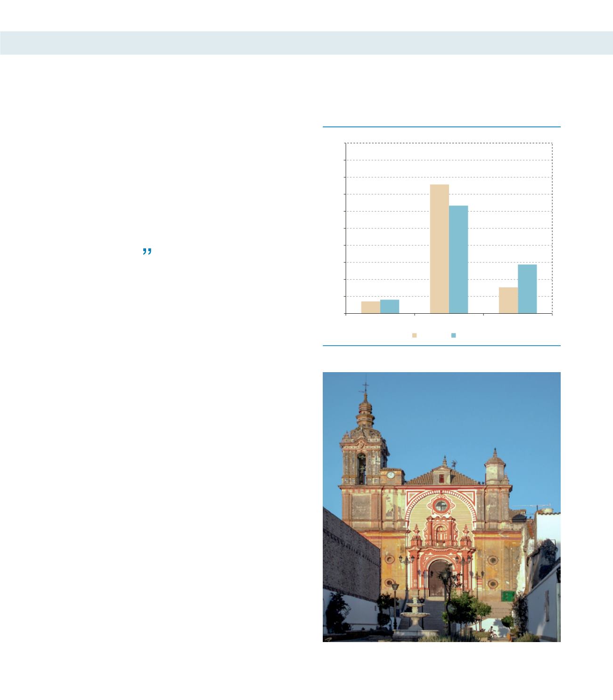Select the shortest blue bar in the chart
The width and height of the screenshot is (613, 700).
(390, 307)
